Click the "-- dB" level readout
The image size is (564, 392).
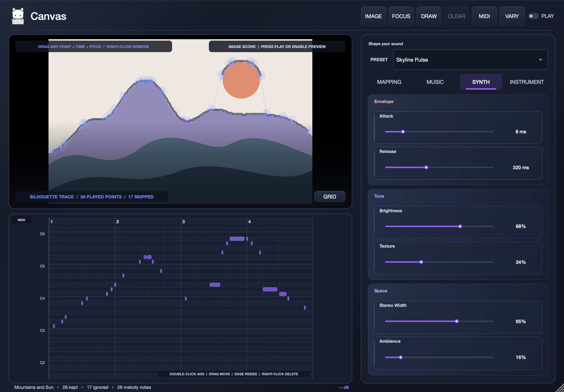point(344,387)
